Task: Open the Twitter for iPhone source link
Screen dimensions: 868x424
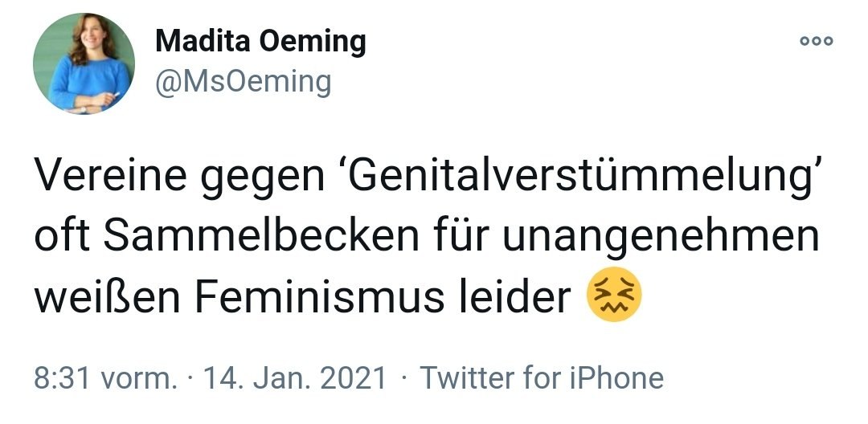Action: click(542, 377)
